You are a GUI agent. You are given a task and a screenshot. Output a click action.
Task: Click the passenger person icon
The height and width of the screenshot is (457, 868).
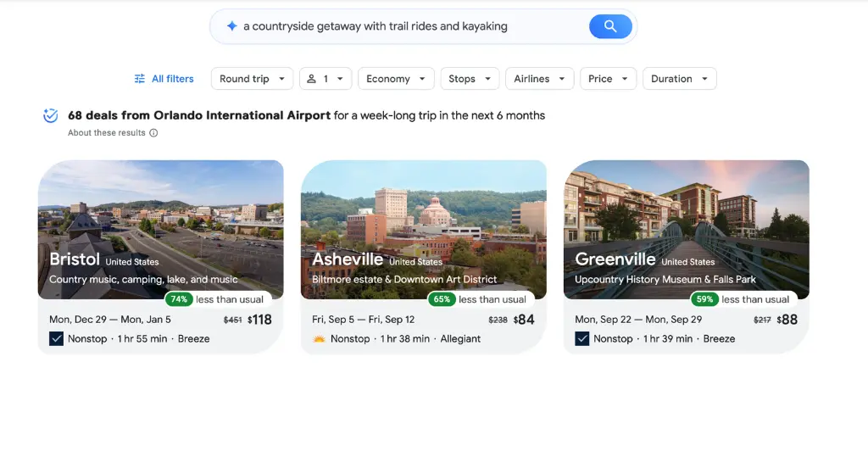(x=312, y=79)
